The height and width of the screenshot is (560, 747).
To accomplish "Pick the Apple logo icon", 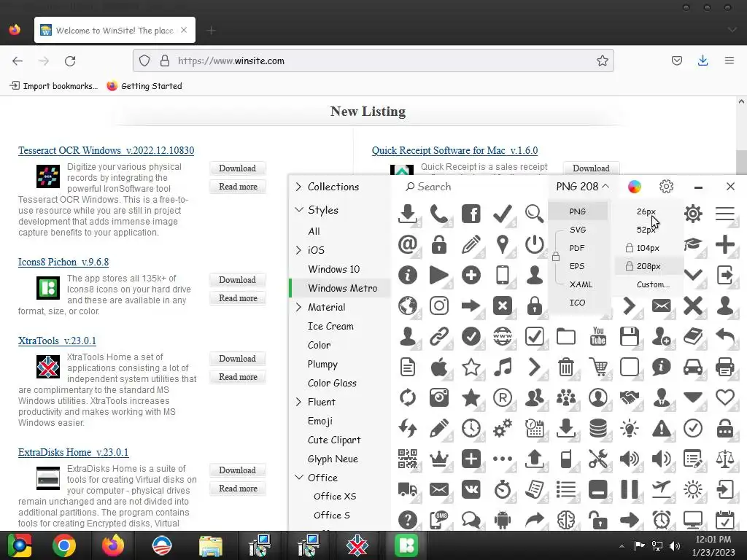I will 438,367.
